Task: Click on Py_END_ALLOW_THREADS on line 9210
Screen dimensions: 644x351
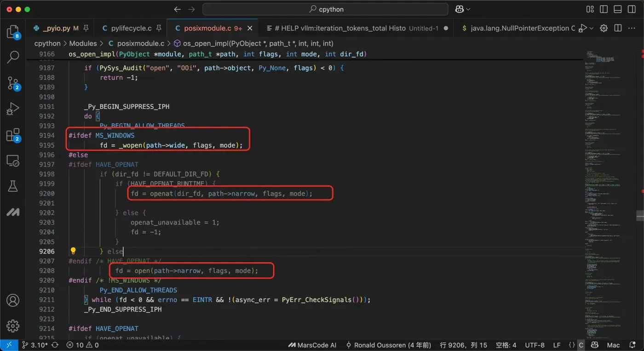Action: [x=138, y=290]
